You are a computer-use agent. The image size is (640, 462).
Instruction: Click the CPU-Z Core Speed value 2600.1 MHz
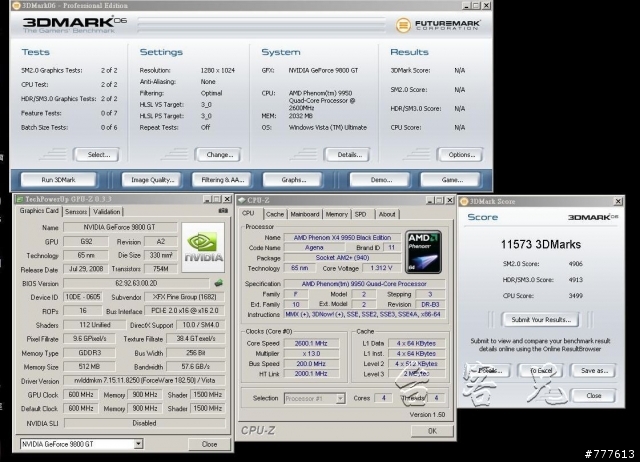click(x=311, y=343)
